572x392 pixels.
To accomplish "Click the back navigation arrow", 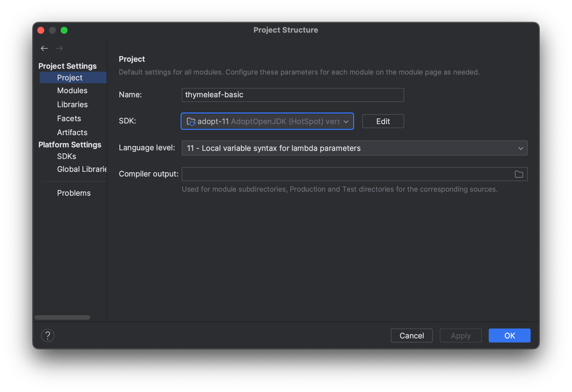I will pyautogui.click(x=44, y=48).
